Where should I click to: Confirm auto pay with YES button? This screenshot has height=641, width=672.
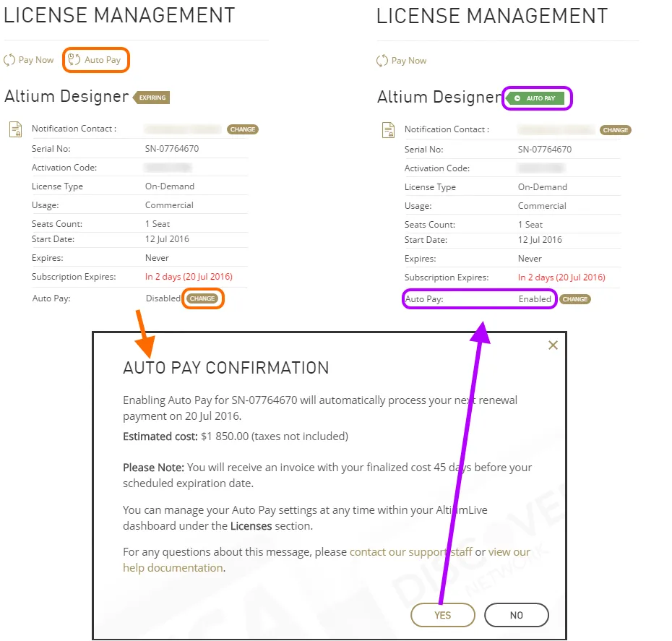(x=443, y=615)
